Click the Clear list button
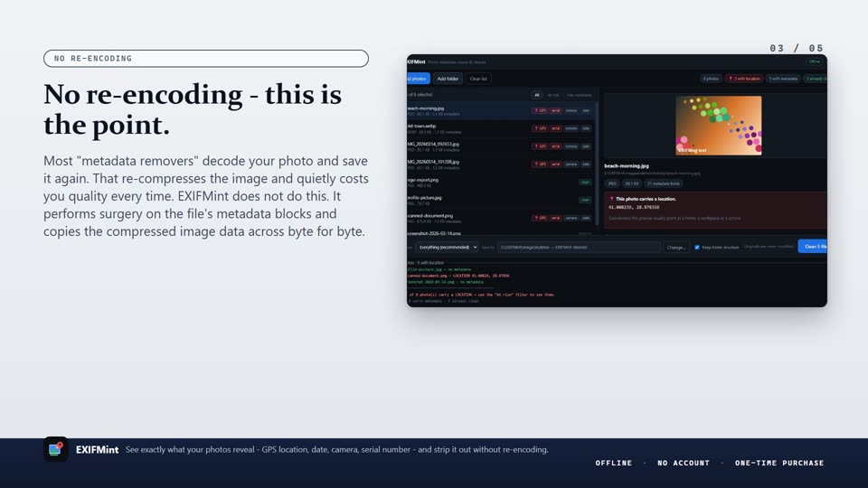The image size is (868, 488). 478,79
